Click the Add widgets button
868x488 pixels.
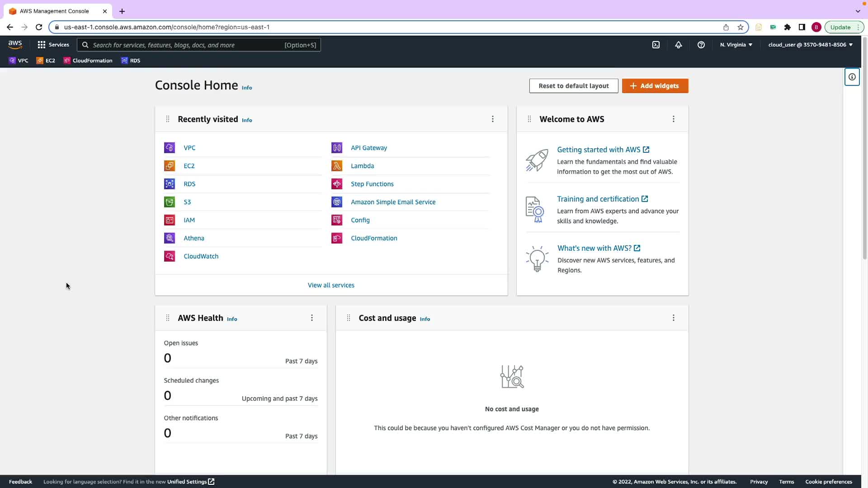pyautogui.click(x=655, y=86)
